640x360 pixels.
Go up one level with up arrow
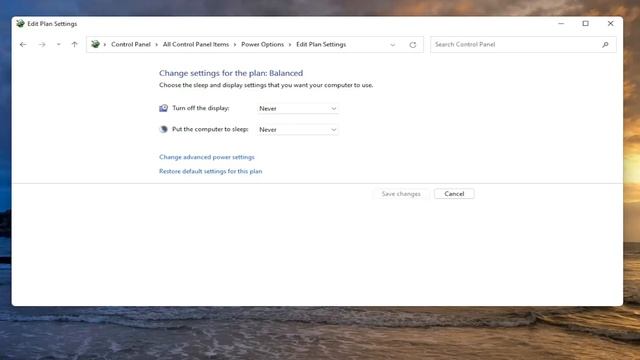coord(74,44)
